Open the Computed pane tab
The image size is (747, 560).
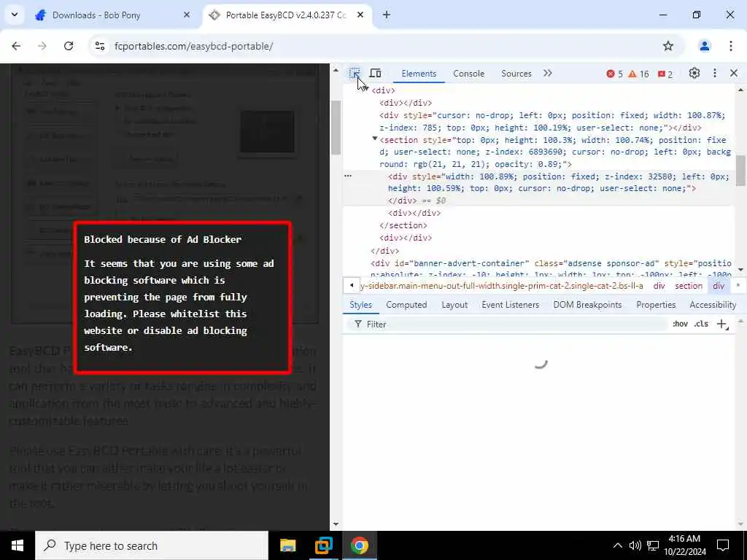[406, 305]
